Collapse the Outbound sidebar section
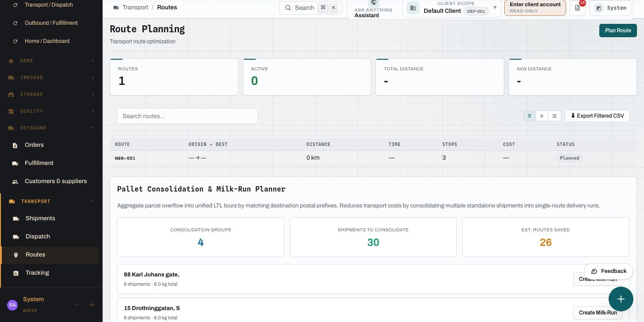Screen dimensions: 644x322 coord(93,128)
